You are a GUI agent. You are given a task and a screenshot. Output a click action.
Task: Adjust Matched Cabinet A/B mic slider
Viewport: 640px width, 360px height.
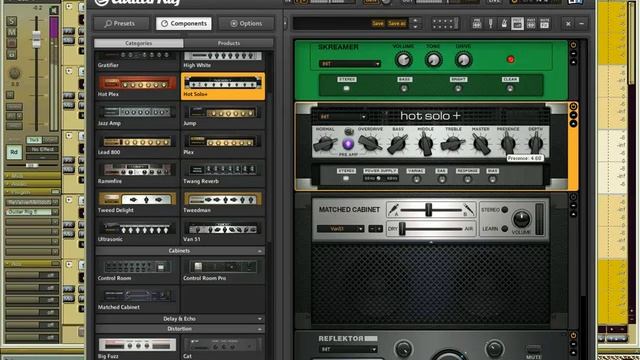(x=428, y=210)
